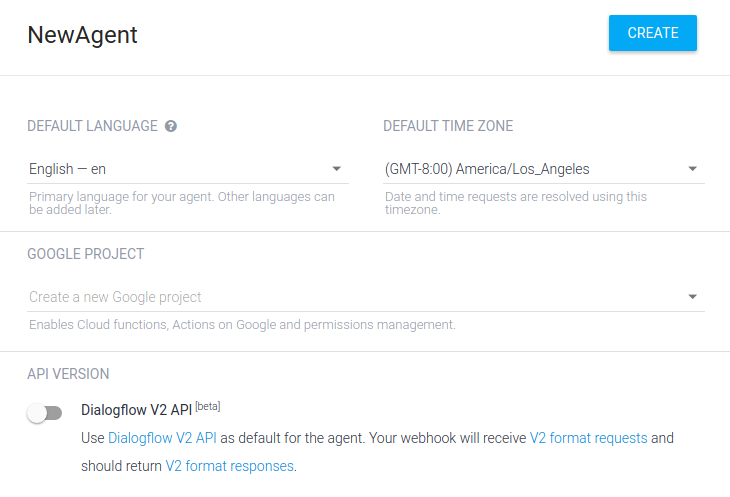This screenshot has width=730, height=497.
Task: Click the API VERSION section label
Action: pos(68,374)
